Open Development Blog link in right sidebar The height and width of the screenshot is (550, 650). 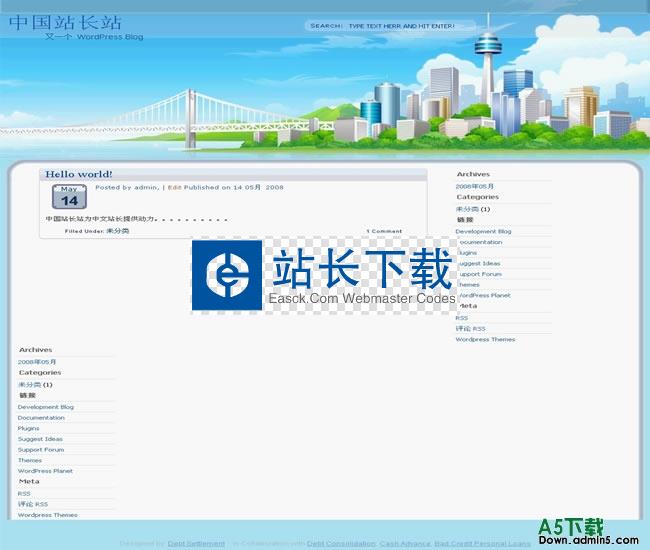tap(484, 231)
